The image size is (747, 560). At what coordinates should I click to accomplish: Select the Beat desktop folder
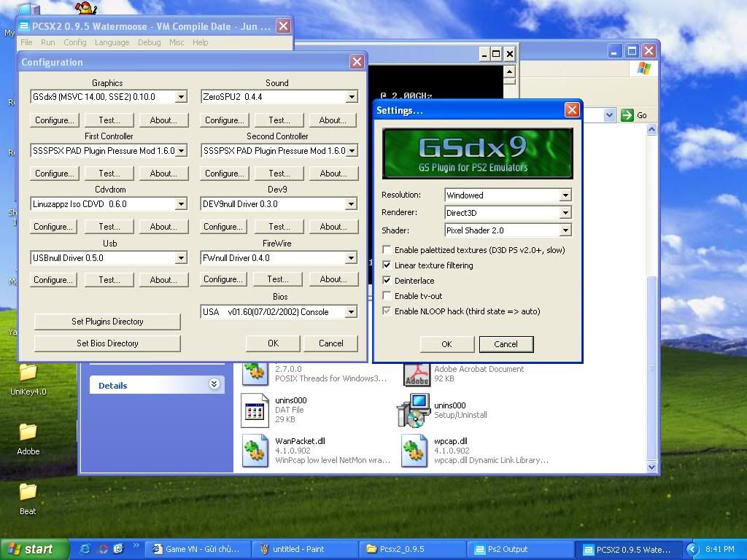pyautogui.click(x=28, y=491)
